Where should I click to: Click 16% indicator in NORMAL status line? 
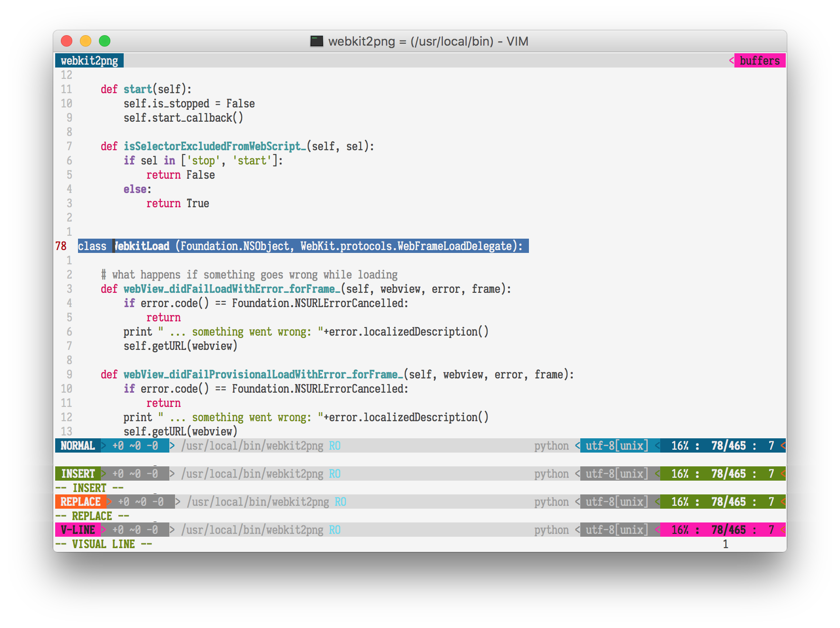pyautogui.click(x=680, y=445)
